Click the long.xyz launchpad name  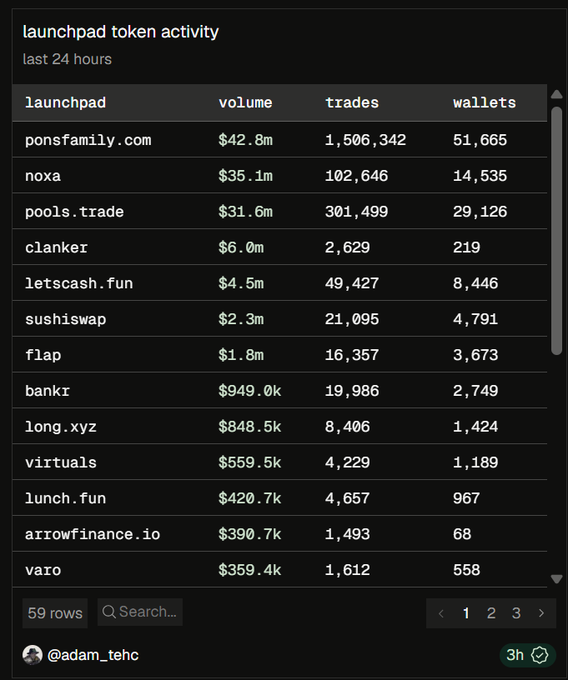click(x=61, y=427)
